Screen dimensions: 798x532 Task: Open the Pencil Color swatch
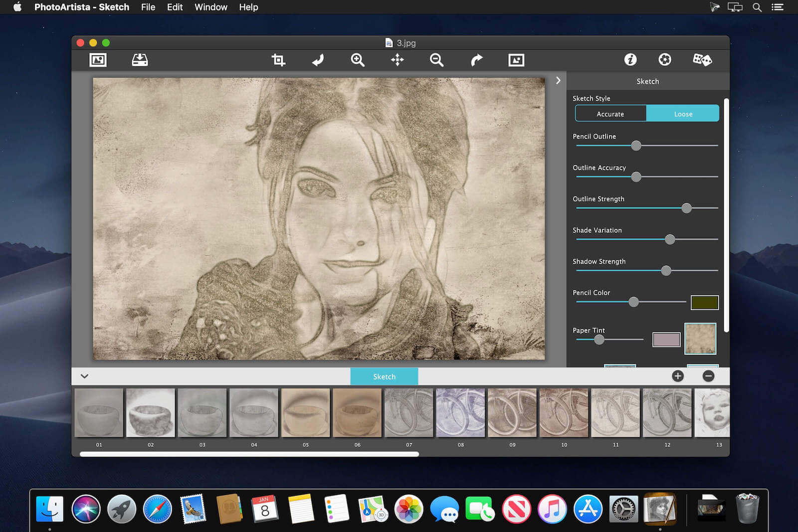[704, 302]
